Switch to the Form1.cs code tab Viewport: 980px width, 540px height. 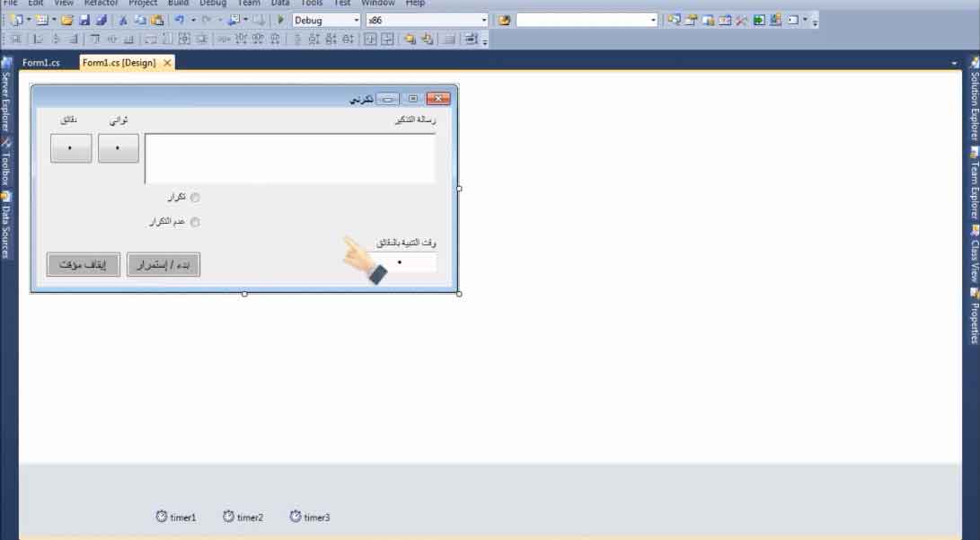point(41,63)
